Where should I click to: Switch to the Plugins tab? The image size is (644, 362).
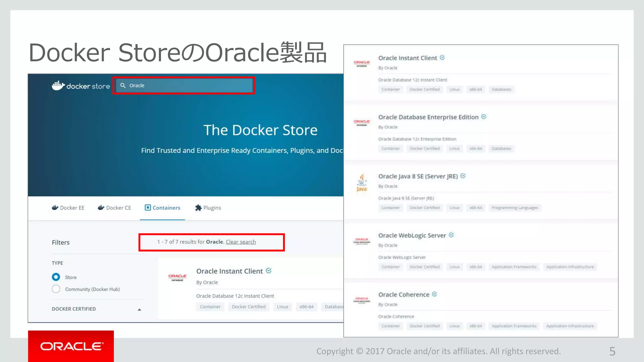click(x=208, y=208)
